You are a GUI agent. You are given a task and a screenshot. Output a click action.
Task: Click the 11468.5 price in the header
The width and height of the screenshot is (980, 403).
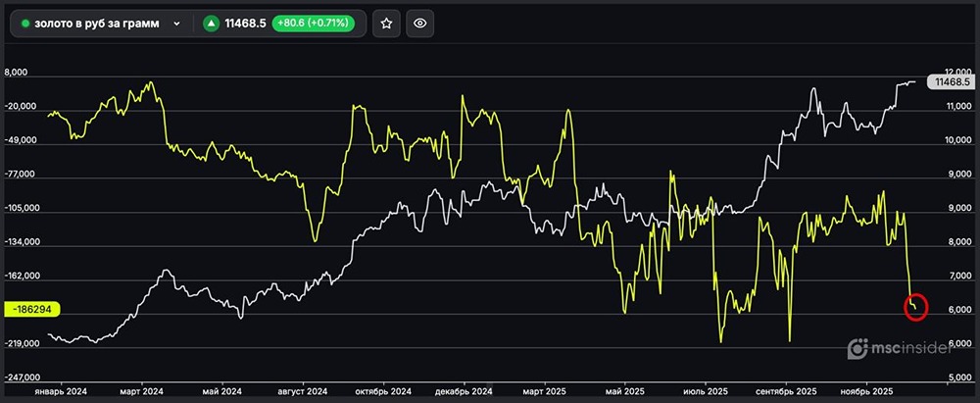pyautogui.click(x=245, y=24)
